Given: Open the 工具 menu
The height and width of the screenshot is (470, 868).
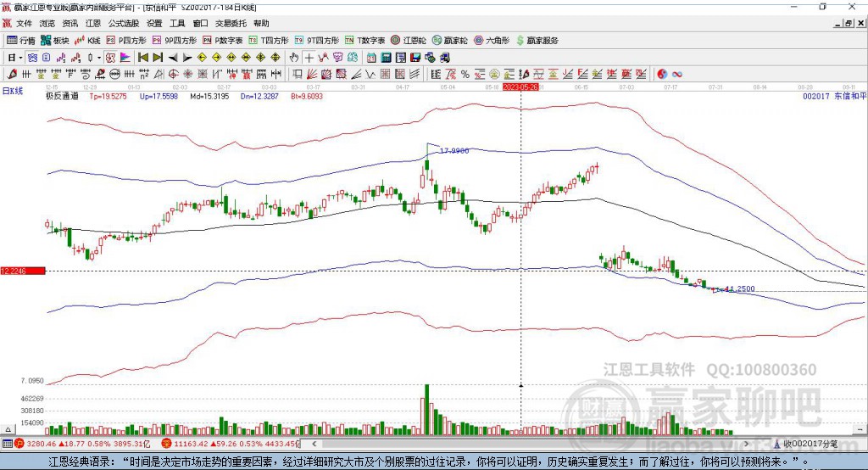Looking at the screenshot, I should pyautogui.click(x=177, y=23).
